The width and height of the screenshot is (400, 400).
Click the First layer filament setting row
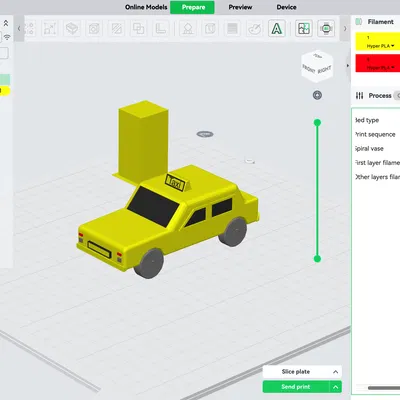tap(377, 163)
